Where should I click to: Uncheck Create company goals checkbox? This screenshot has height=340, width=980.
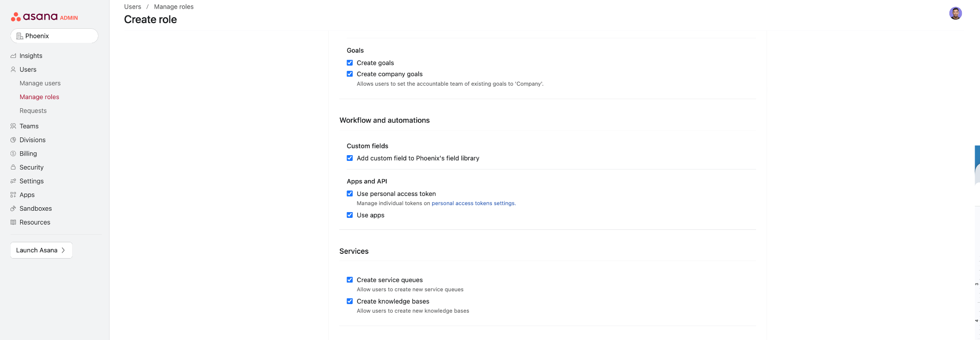350,74
